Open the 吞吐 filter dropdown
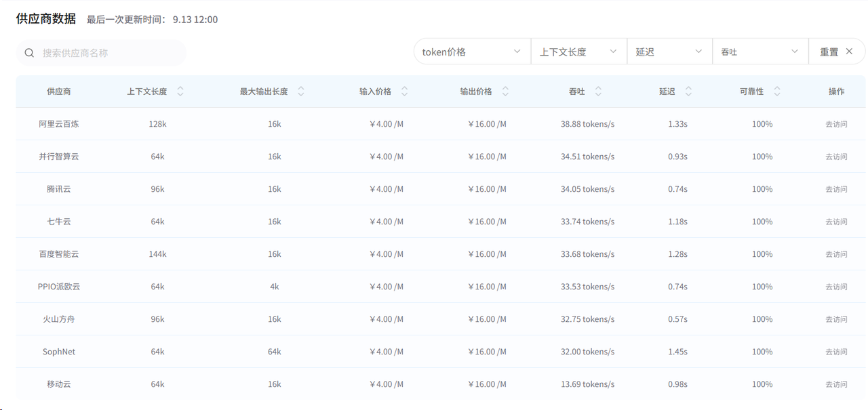 (x=760, y=52)
